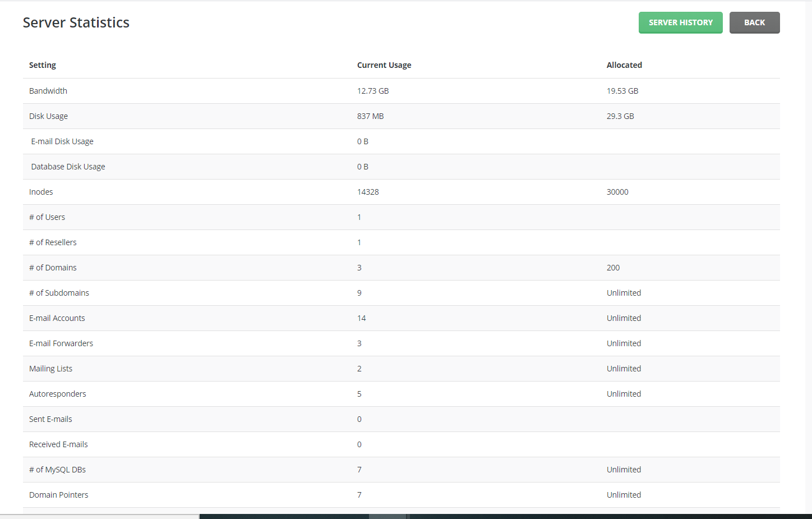Select the Sent E-mails label

(x=50, y=419)
